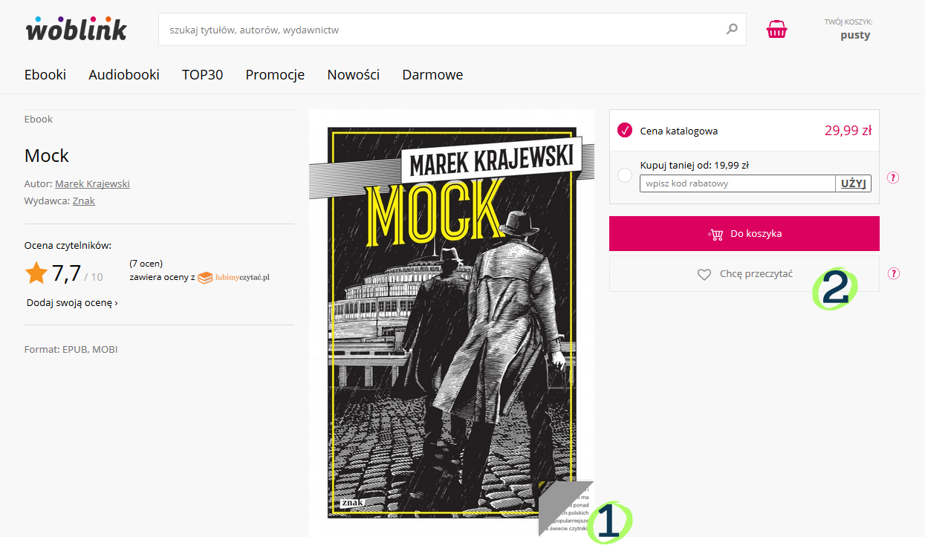Click the orange rating star

click(x=36, y=273)
